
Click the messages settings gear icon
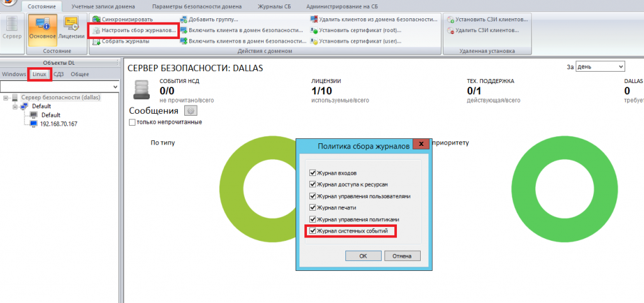191,111
